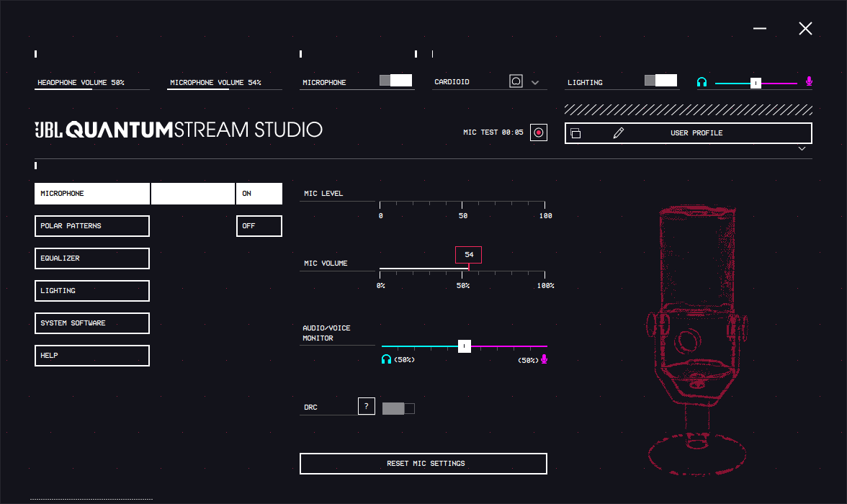Select the OFF microphone option
847x504 pixels.
click(259, 226)
